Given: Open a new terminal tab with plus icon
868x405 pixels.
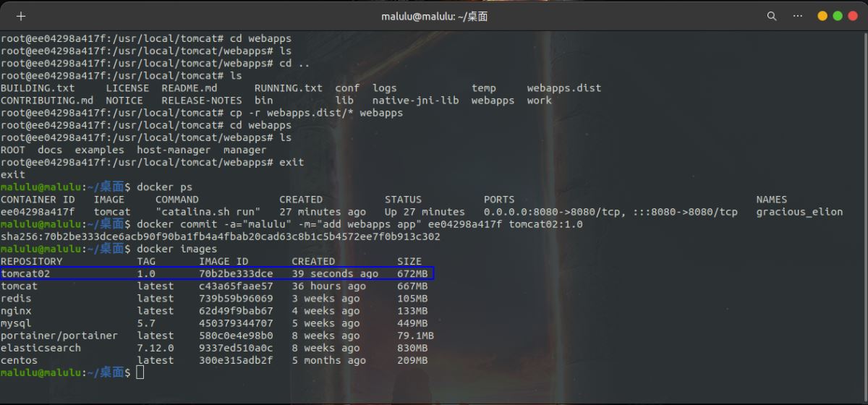Looking at the screenshot, I should [20, 16].
